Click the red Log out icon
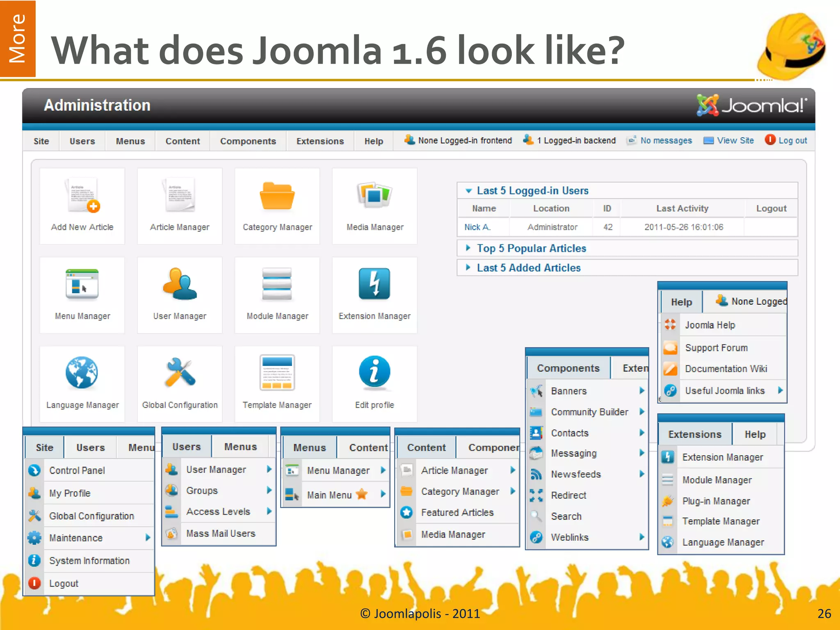The image size is (840, 630). (770, 140)
